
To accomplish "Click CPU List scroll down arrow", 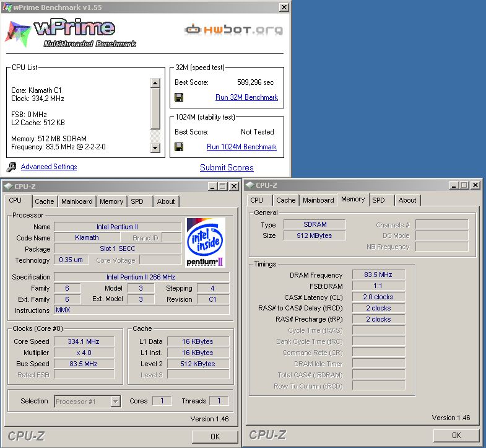I will (155, 147).
